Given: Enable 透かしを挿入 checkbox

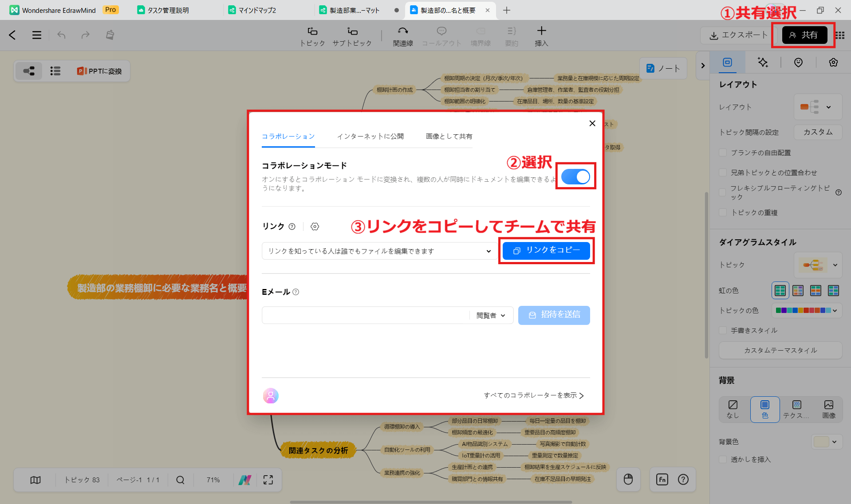Looking at the screenshot, I should click(x=723, y=459).
